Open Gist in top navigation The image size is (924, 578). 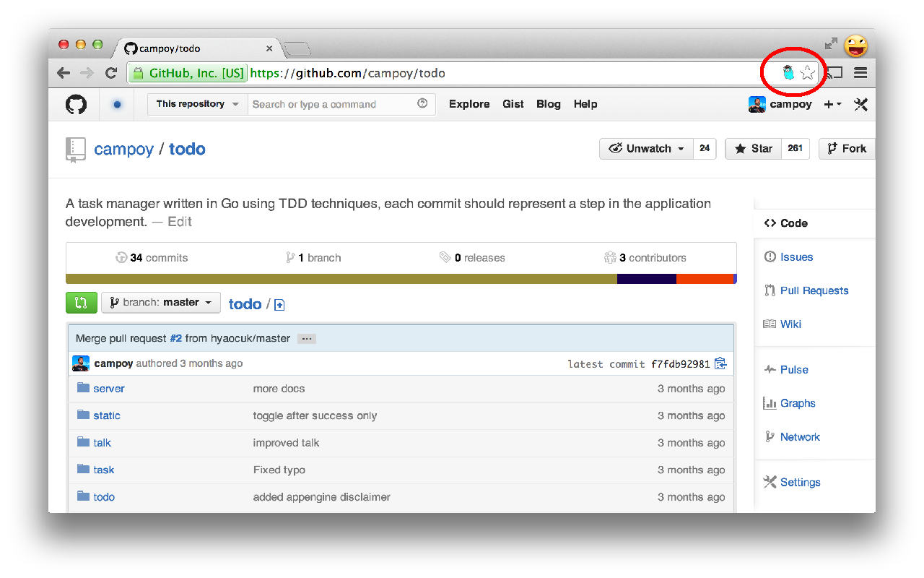tap(513, 104)
